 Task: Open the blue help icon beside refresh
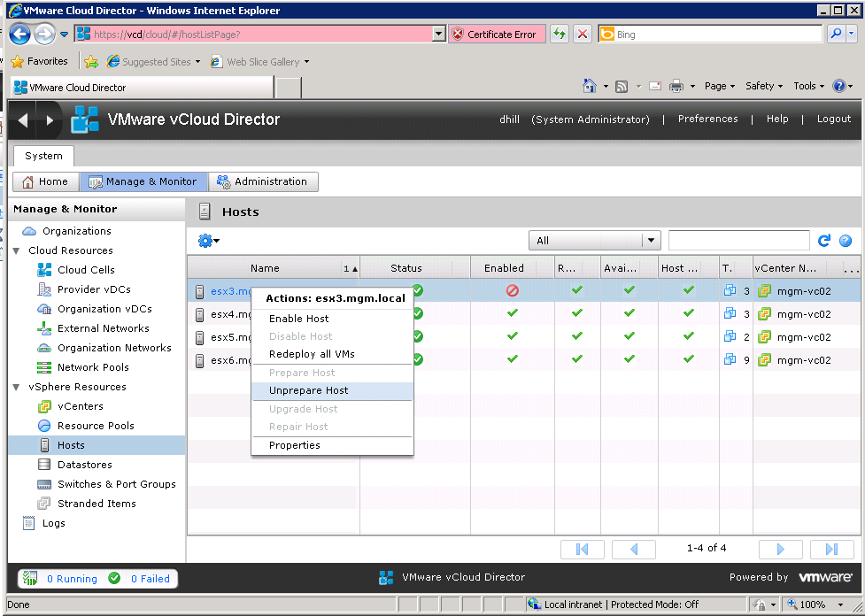846,241
